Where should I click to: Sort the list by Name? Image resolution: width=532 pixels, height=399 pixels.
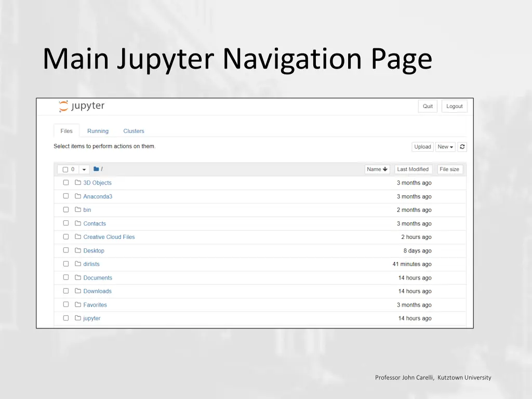click(x=377, y=169)
